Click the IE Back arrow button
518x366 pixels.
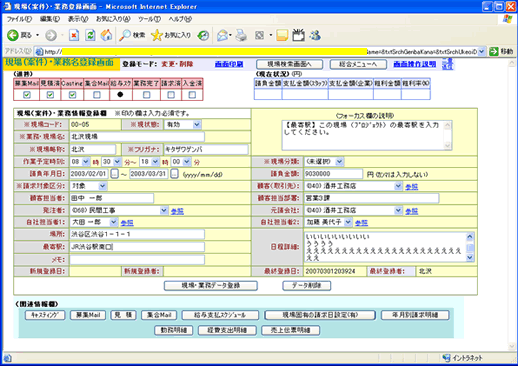[x=13, y=35]
